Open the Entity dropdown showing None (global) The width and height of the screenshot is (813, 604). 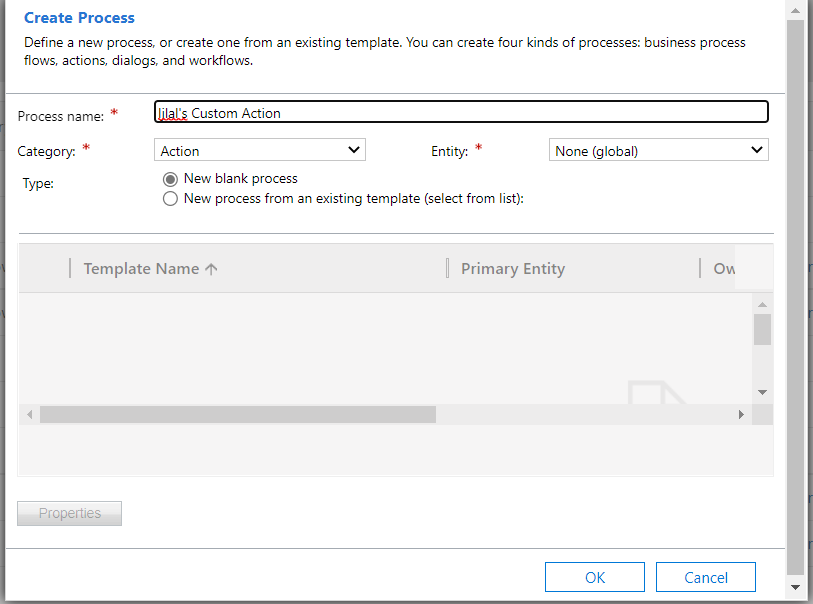(x=659, y=150)
